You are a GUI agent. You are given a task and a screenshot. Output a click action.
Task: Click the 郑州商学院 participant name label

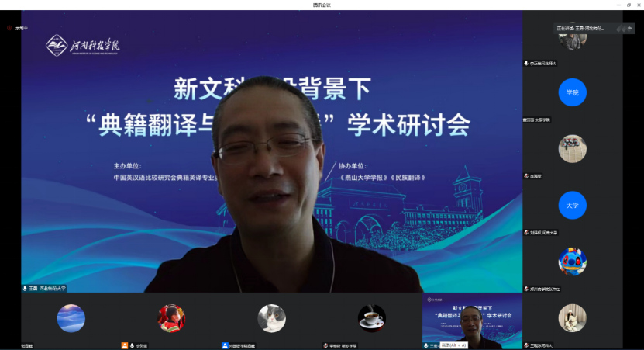[x=545, y=289]
